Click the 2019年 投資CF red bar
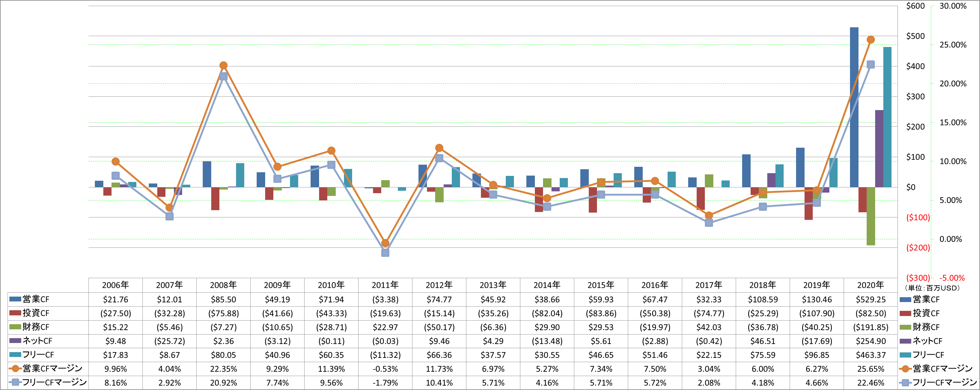 click(808, 203)
